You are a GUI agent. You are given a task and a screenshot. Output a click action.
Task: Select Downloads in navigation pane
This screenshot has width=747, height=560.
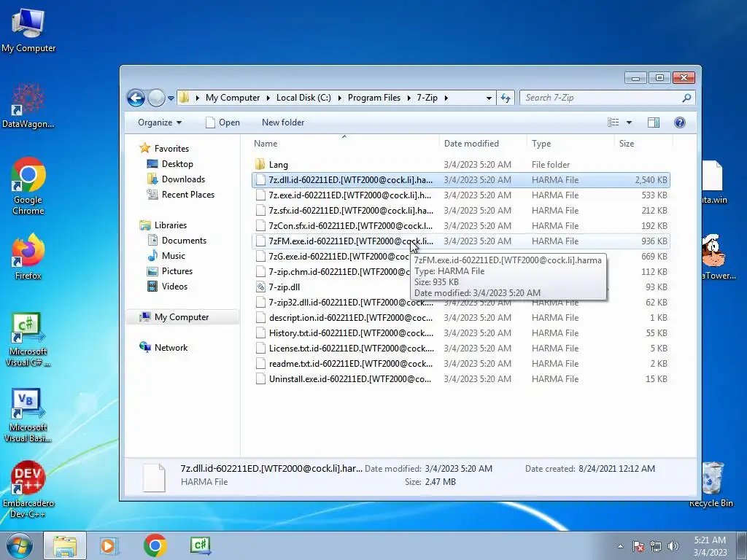176,179
